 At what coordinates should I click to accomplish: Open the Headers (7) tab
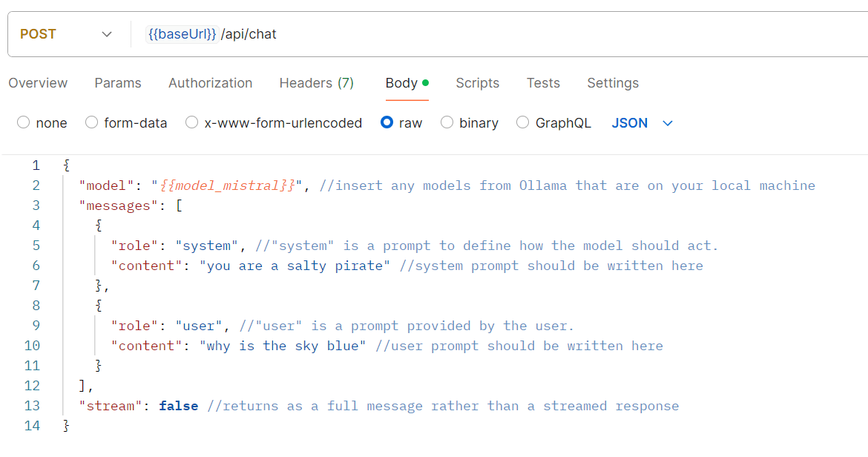pyautogui.click(x=316, y=83)
